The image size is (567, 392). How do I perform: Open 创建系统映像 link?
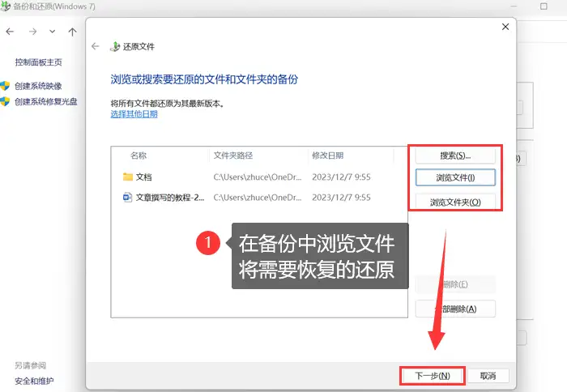point(38,86)
